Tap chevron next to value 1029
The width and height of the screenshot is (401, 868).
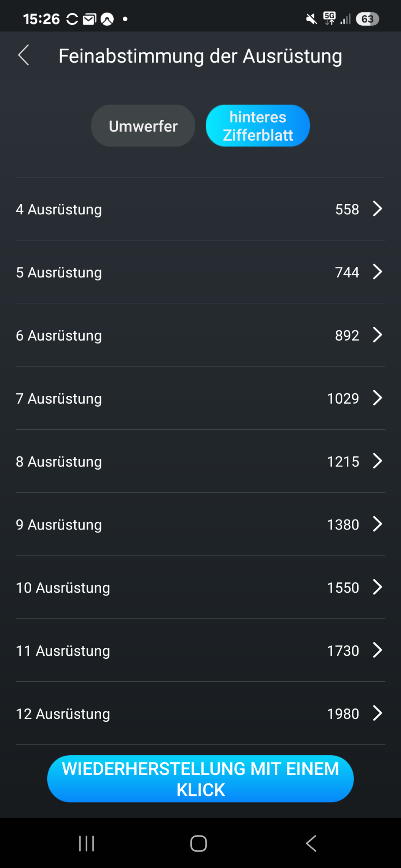click(377, 398)
